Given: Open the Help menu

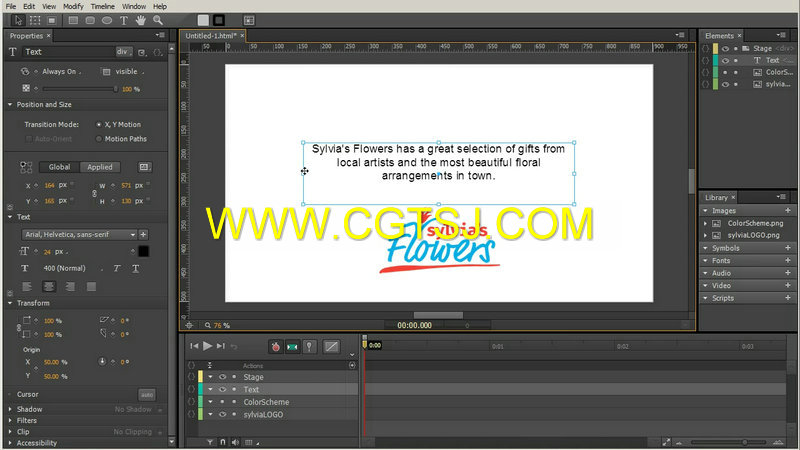Looking at the screenshot, I should (160, 6).
